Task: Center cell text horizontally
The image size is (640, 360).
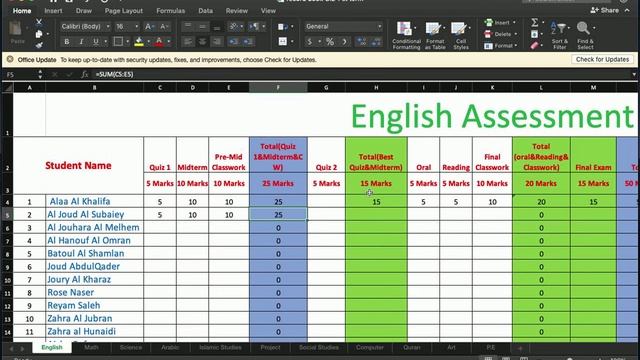Action: 202,42
